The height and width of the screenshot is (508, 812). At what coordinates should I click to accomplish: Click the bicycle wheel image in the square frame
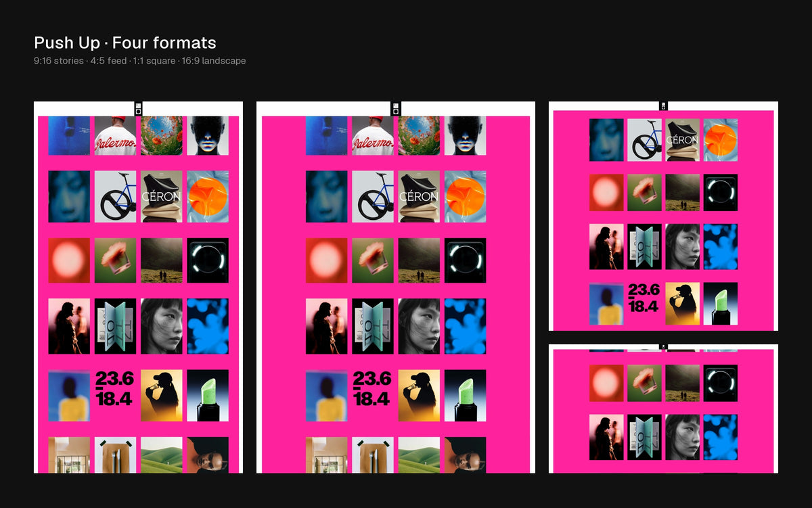pos(644,140)
